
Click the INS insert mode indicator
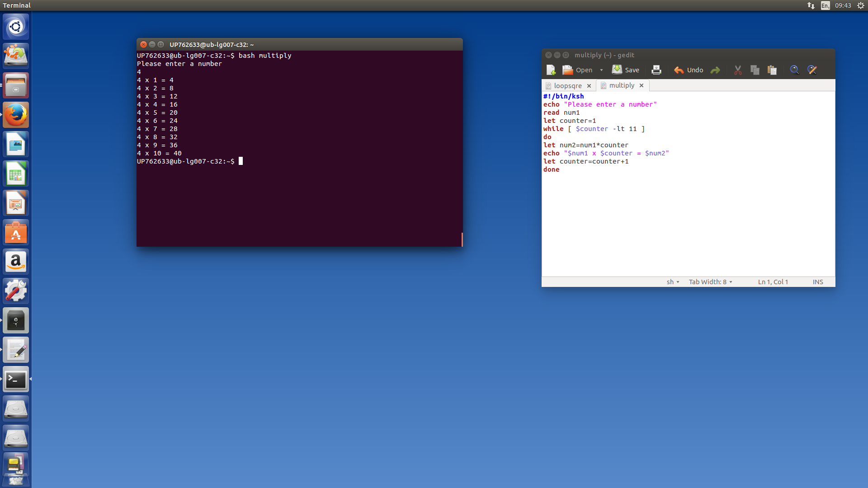tap(818, 282)
